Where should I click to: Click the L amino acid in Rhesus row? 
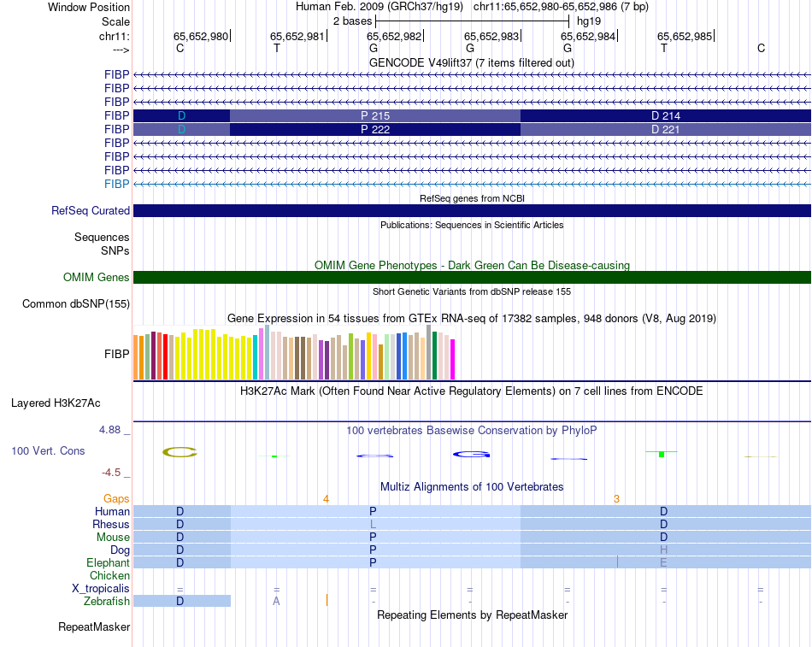tap(373, 525)
